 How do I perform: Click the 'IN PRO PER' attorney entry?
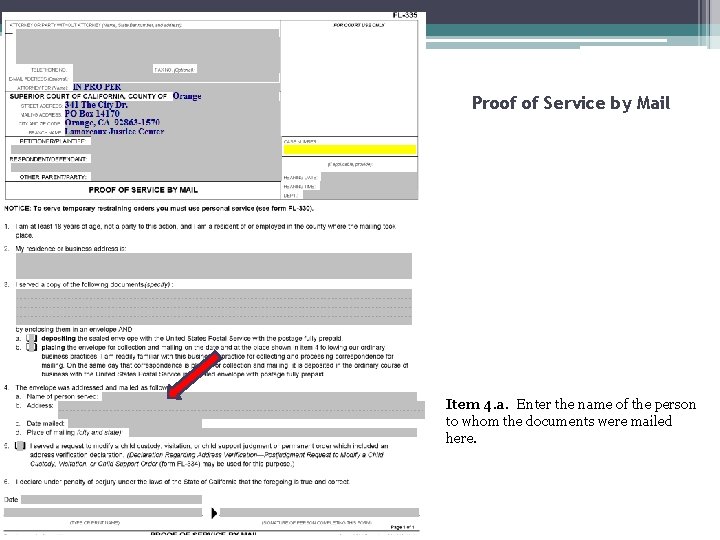pos(97,87)
